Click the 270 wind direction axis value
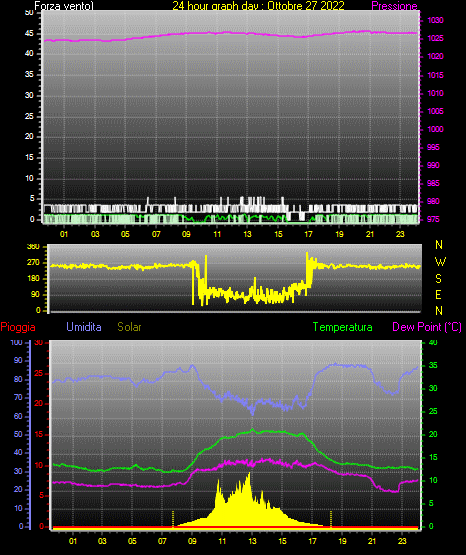 point(33,263)
